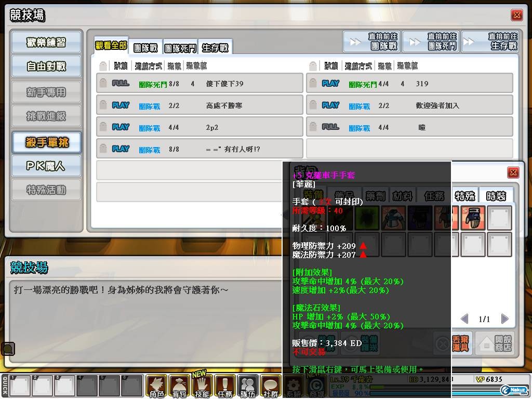Click the 開設商店 open shop button
This screenshot has width=532, height=399.
point(495,343)
